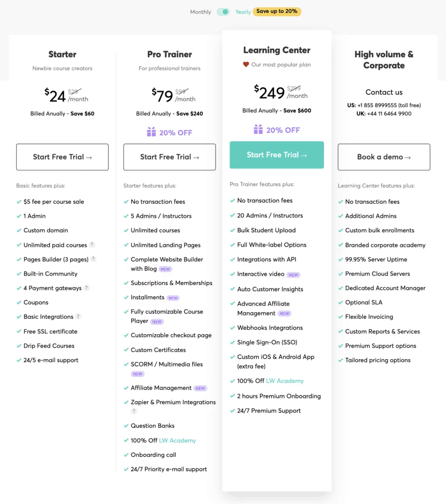Toggle the Monthly/Yearly billing switch
446x504 pixels.
coord(223,12)
